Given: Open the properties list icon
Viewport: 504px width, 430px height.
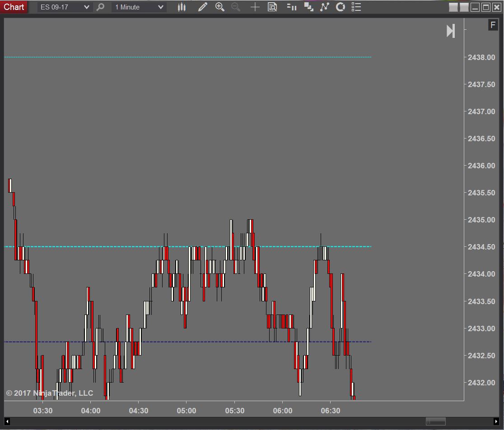Looking at the screenshot, I should pos(356,7).
